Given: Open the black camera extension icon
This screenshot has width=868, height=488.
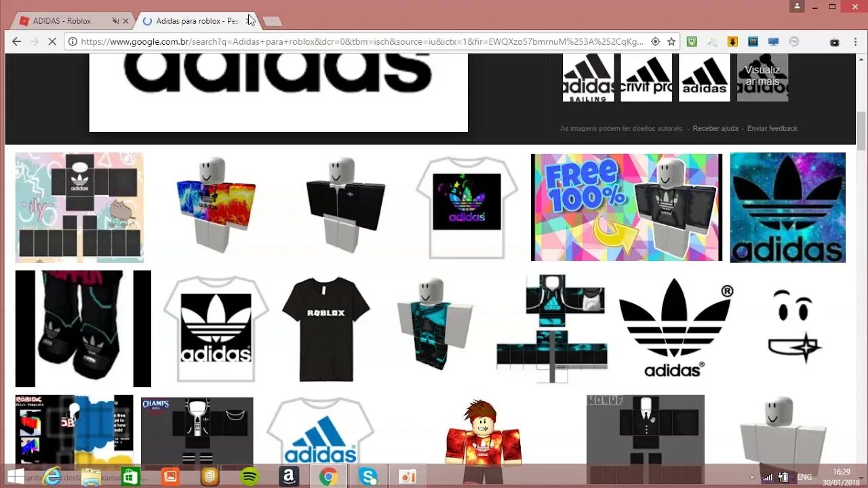Looking at the screenshot, I should 835,42.
